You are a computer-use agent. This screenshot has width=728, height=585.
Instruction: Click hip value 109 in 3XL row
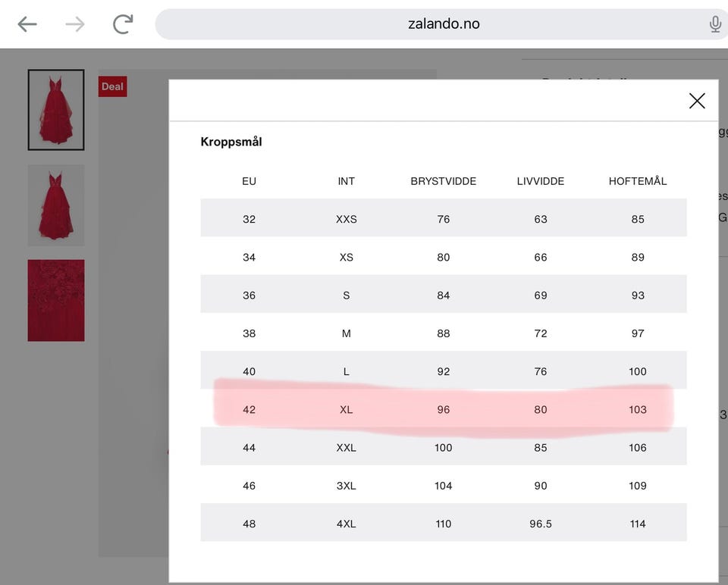click(x=638, y=485)
